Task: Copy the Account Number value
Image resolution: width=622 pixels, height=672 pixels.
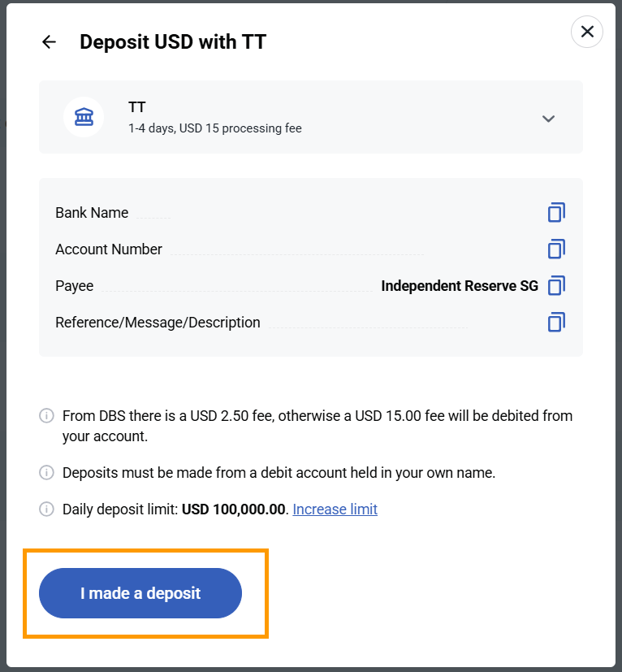Action: [556, 249]
